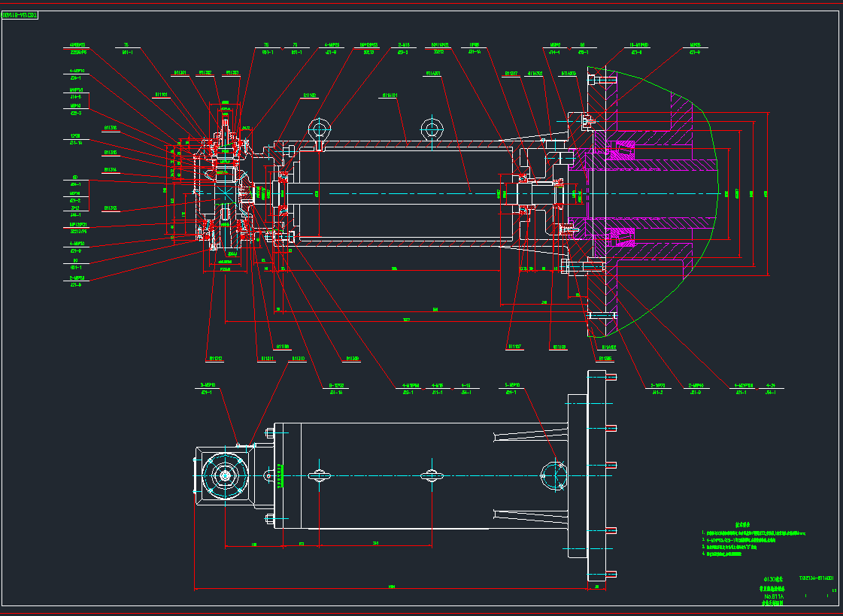Select part label B11312
The image size is (843, 616).
click(x=216, y=359)
